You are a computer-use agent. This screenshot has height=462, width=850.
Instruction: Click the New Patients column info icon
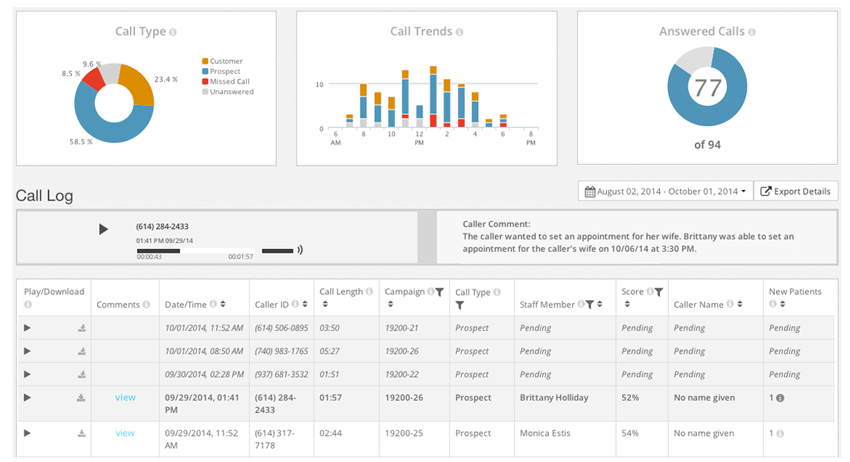(772, 304)
